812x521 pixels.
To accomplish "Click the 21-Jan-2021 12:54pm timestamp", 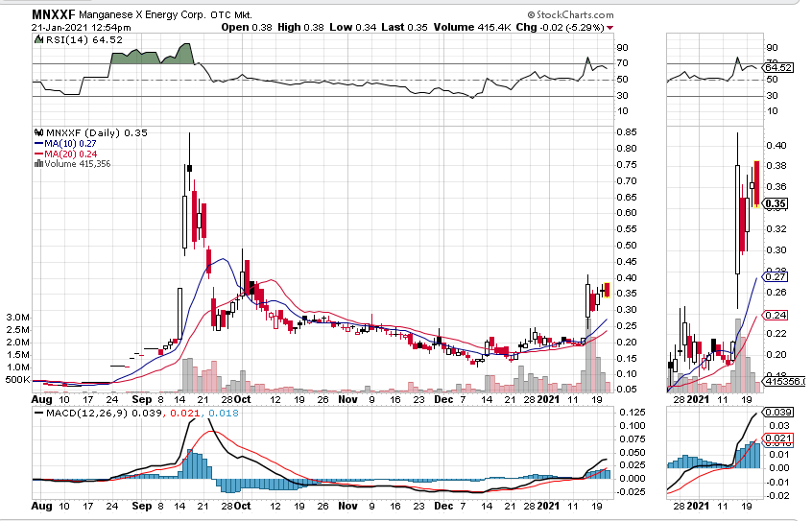I will coord(82,28).
